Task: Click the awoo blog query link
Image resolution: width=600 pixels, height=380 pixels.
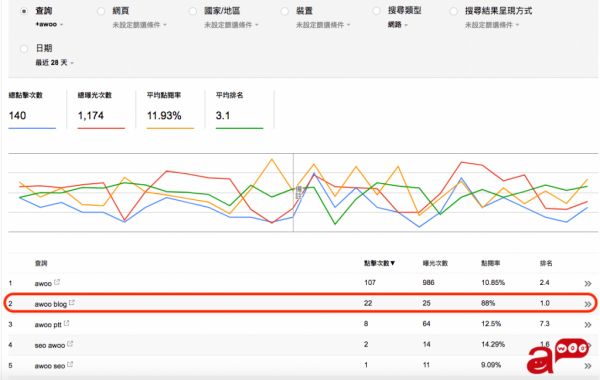Action: [x=51, y=304]
